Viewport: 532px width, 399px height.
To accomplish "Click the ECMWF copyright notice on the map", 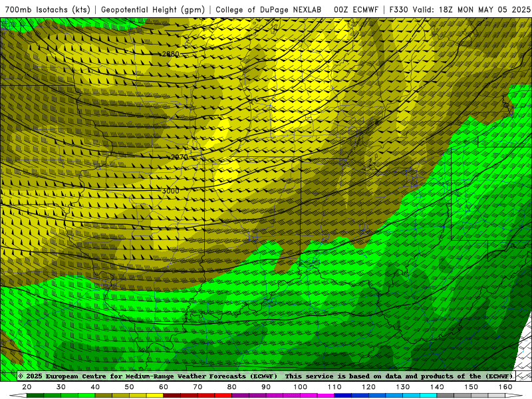I will [x=266, y=376].
